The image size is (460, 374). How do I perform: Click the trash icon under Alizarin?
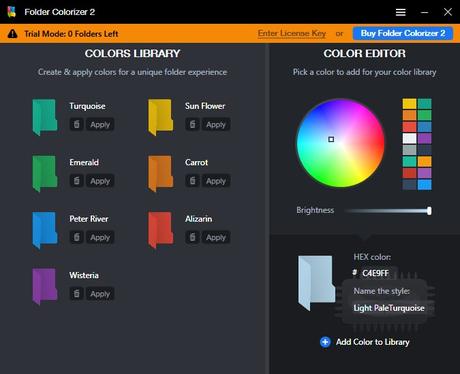point(192,237)
